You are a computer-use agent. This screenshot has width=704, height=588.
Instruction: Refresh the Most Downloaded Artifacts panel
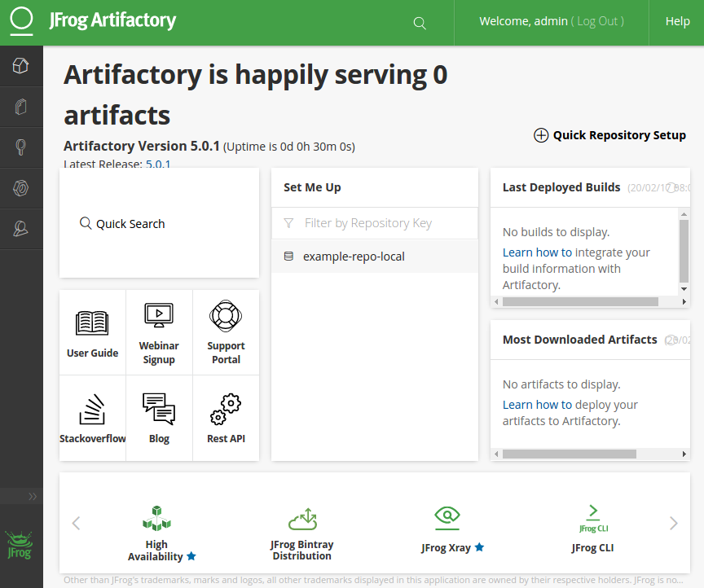click(671, 340)
